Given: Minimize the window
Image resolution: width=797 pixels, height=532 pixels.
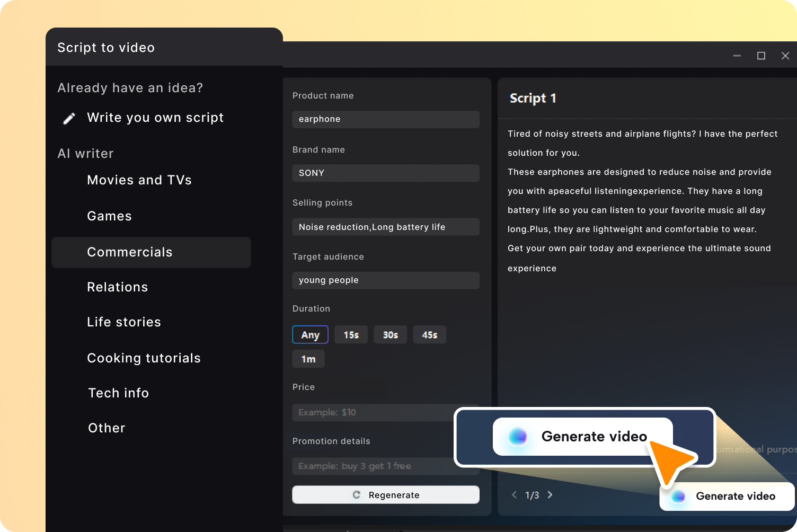Looking at the screenshot, I should [737, 56].
